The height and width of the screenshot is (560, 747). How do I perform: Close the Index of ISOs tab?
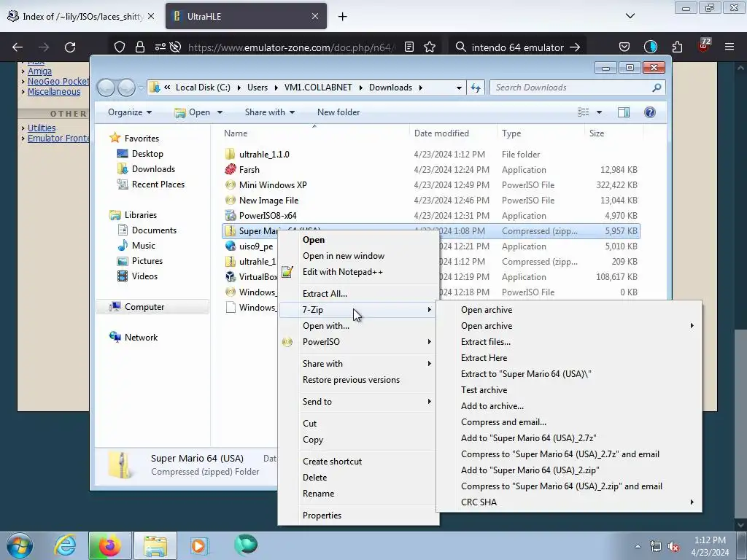(x=151, y=16)
